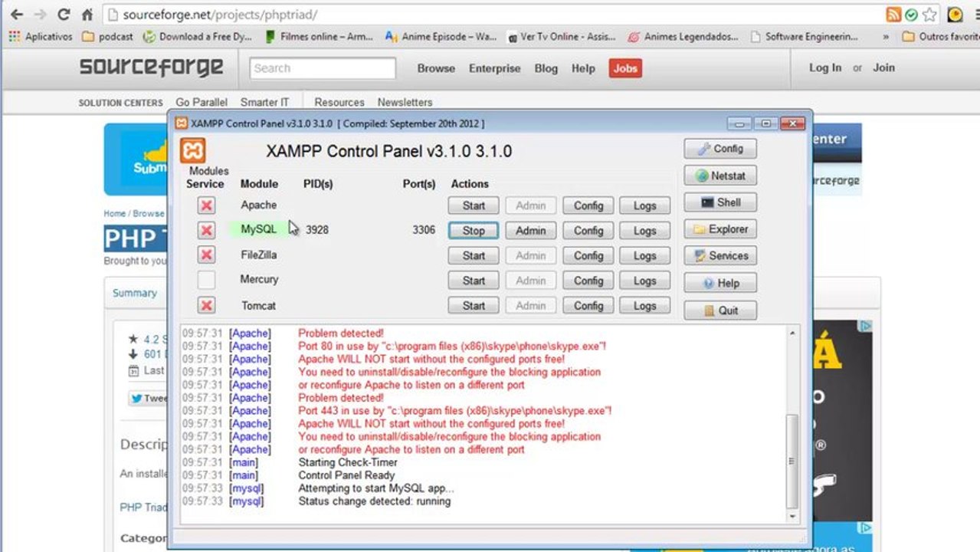Screen dimensions: 980x552
Task: Open the Anime Episode bookmark
Action: pos(441,36)
